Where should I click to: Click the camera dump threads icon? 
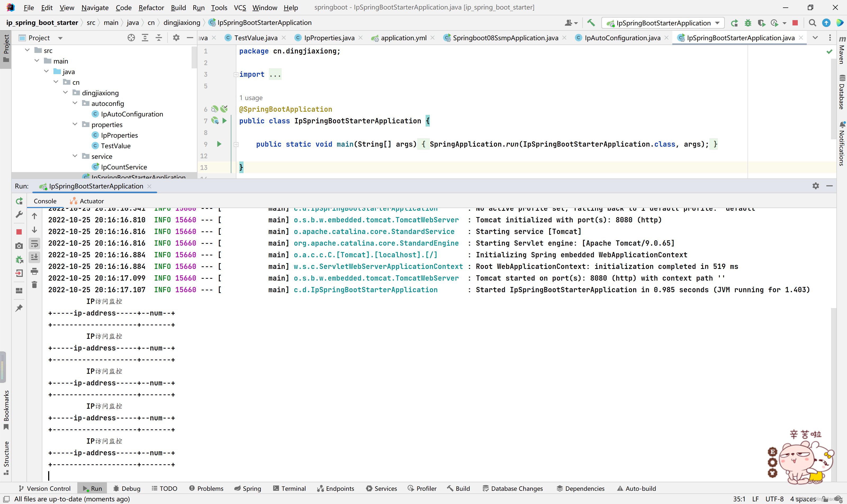[19, 246]
